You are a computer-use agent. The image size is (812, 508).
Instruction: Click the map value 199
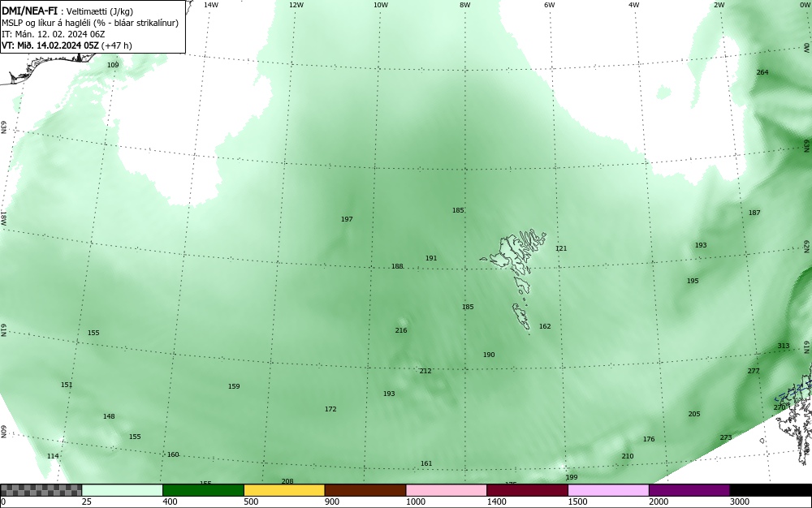(571, 477)
